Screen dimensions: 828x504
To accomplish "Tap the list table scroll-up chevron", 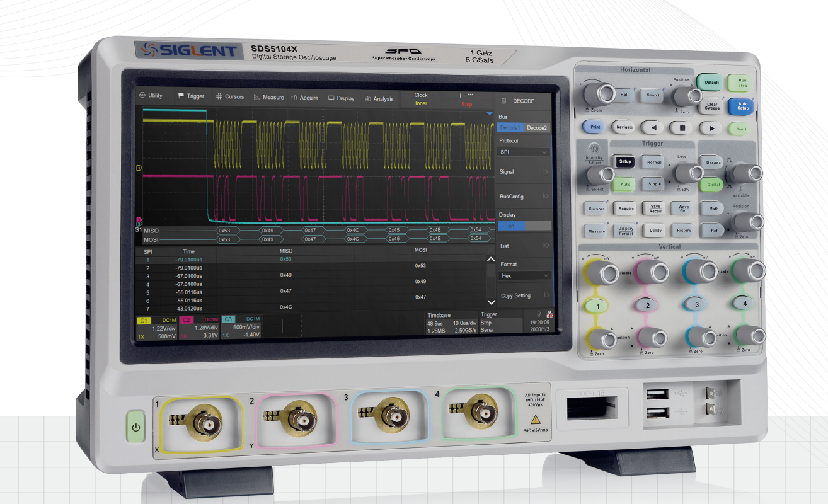I will click(x=492, y=260).
